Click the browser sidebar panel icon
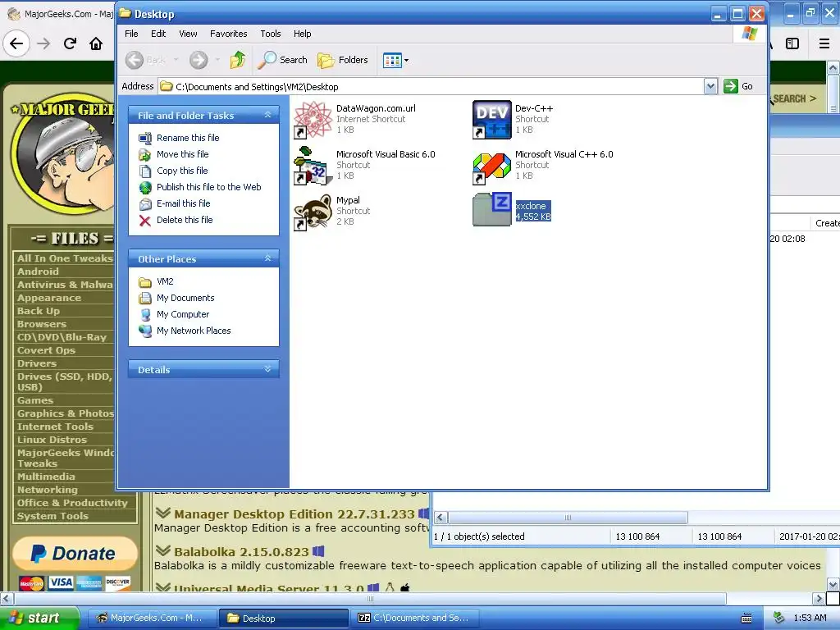 pos(792,43)
